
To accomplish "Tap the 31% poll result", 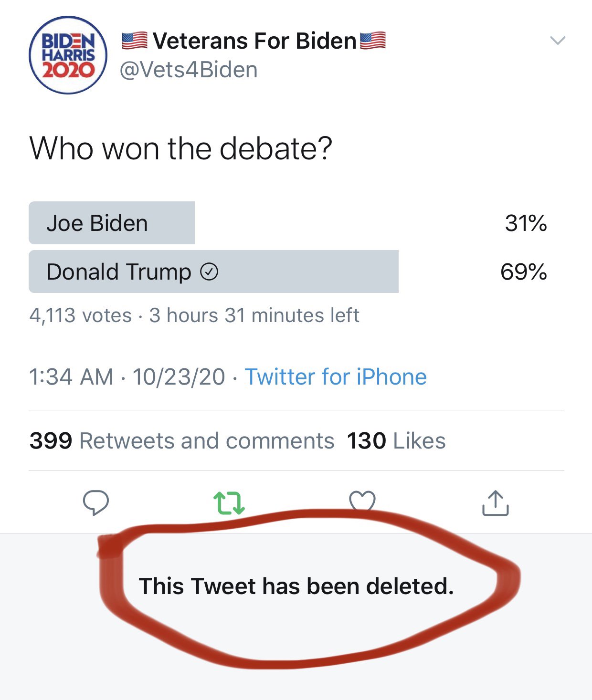I will coord(526,223).
